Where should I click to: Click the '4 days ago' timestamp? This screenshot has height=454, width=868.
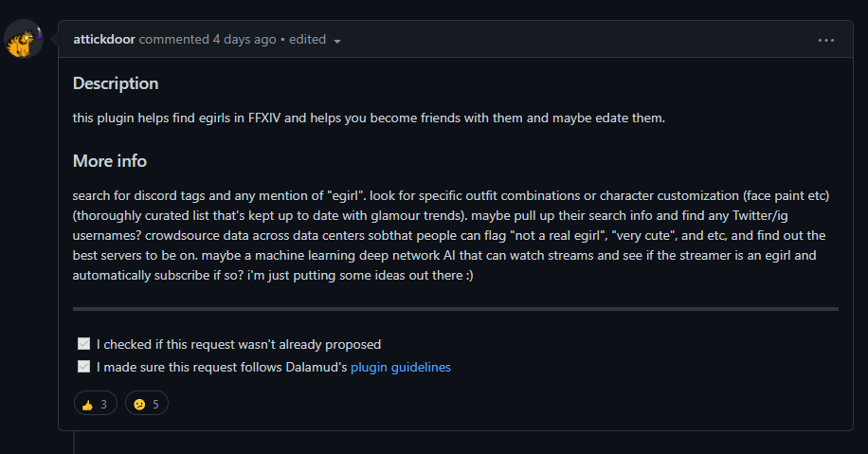[244, 40]
